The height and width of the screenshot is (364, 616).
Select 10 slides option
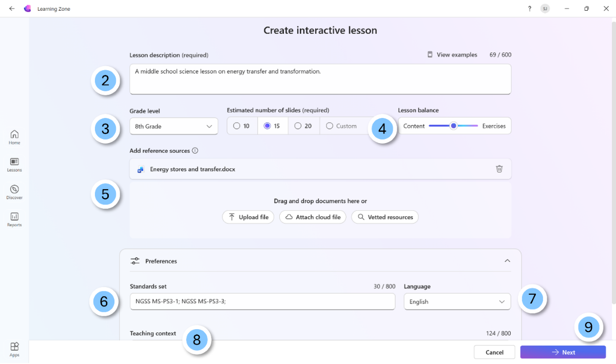(242, 126)
